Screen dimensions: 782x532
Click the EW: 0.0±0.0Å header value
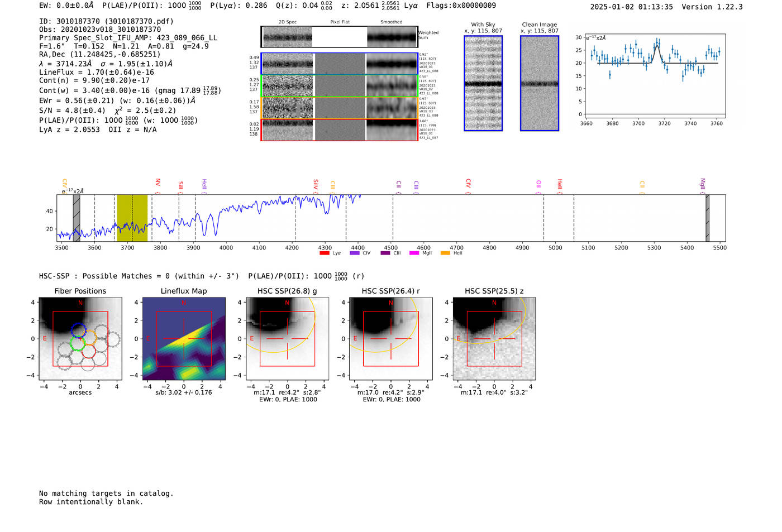pos(66,5)
